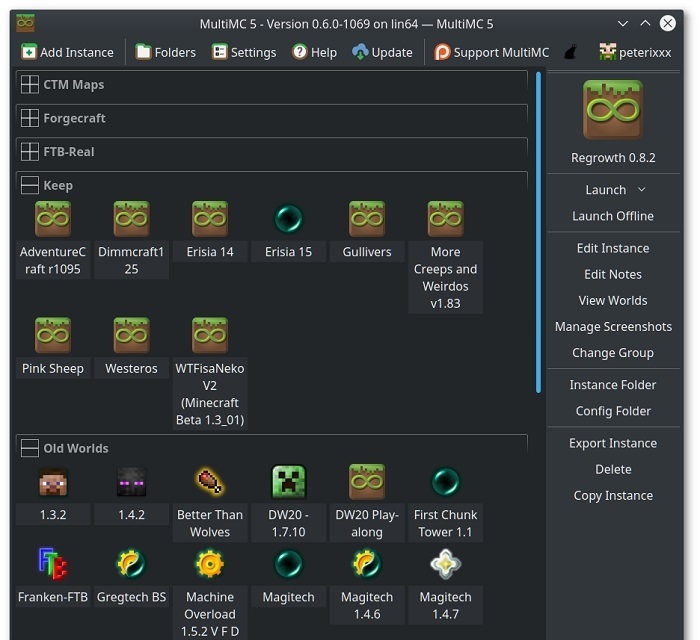Click Delete in the side panel

click(x=613, y=470)
